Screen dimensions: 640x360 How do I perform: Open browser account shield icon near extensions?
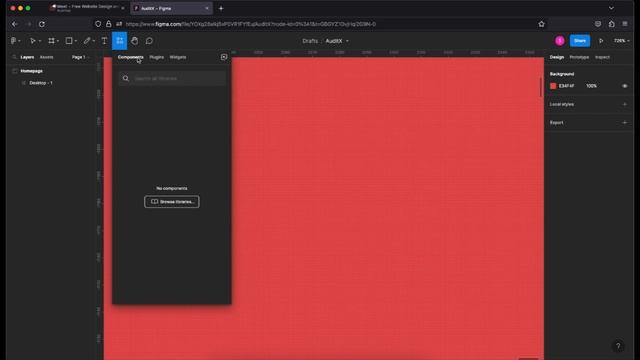point(598,24)
